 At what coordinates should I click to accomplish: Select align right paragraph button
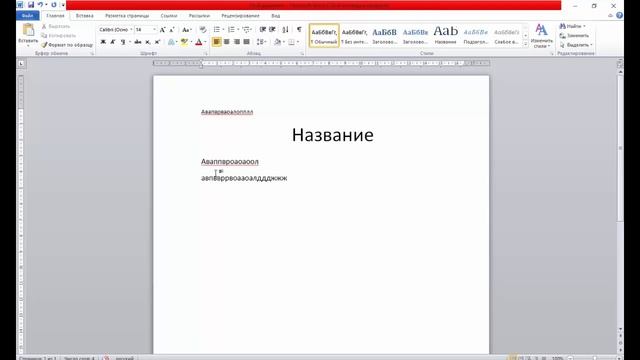tap(237, 42)
